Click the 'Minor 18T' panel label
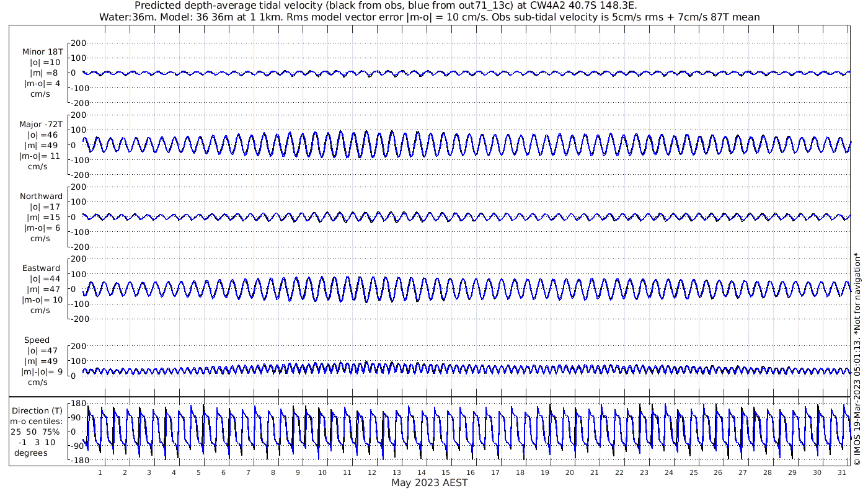This screenshot has width=868, height=496. point(42,51)
